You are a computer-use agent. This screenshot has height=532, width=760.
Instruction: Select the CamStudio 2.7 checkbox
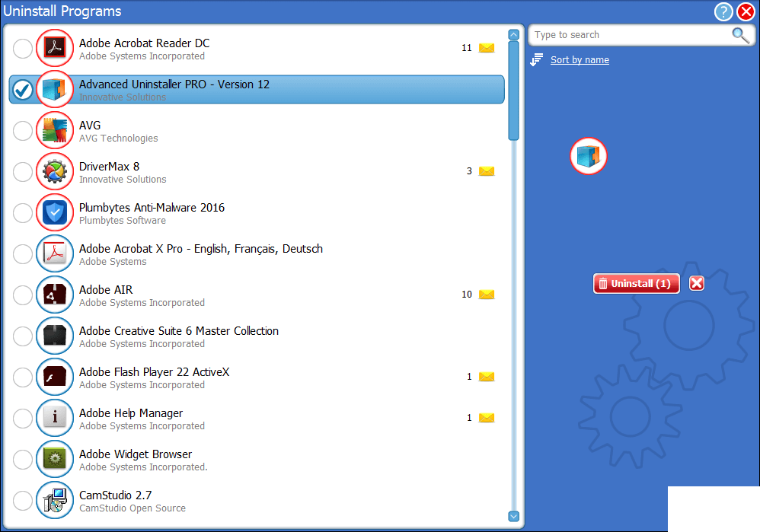click(x=23, y=501)
